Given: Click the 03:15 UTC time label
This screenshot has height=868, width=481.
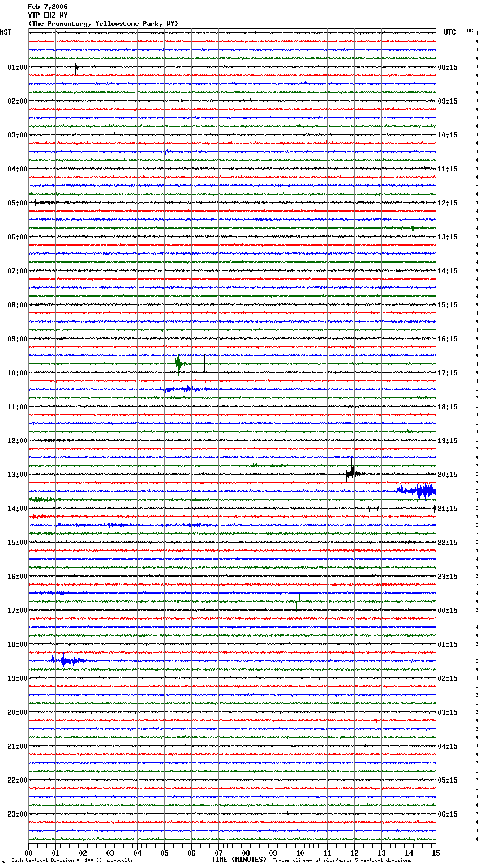Looking at the screenshot, I should 448,712.
